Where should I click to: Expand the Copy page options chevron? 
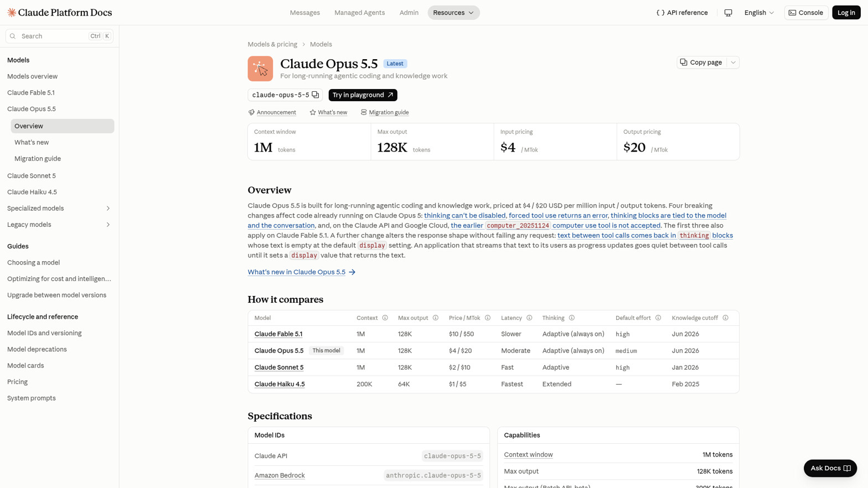(x=733, y=63)
